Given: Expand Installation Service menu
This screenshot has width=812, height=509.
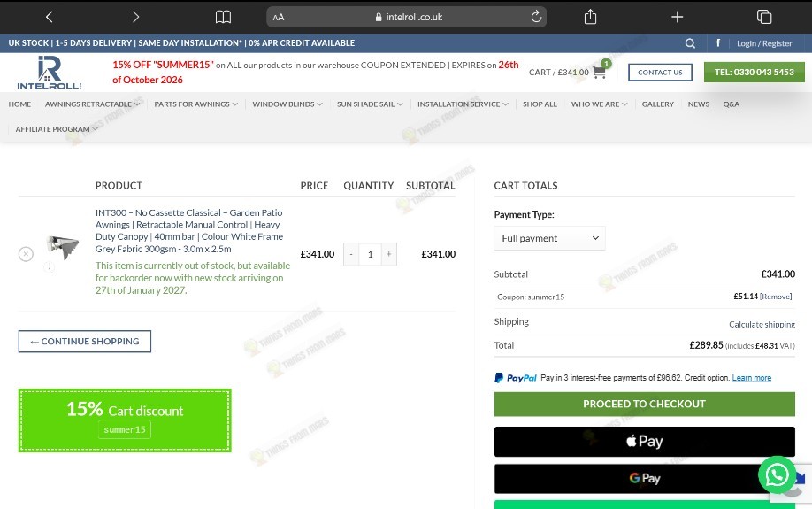Looking at the screenshot, I should tap(463, 104).
